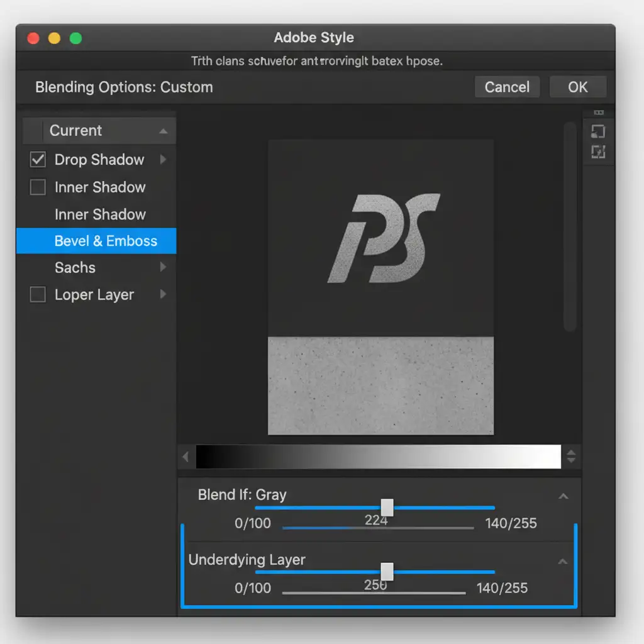Click the PS logo preview image
This screenshot has height=644, width=644.
(381, 238)
